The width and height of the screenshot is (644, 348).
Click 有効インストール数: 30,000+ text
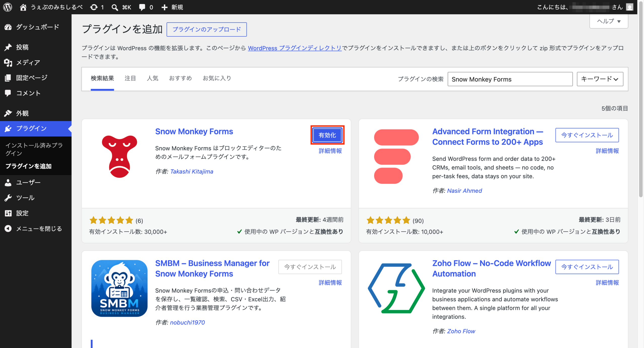tap(128, 232)
